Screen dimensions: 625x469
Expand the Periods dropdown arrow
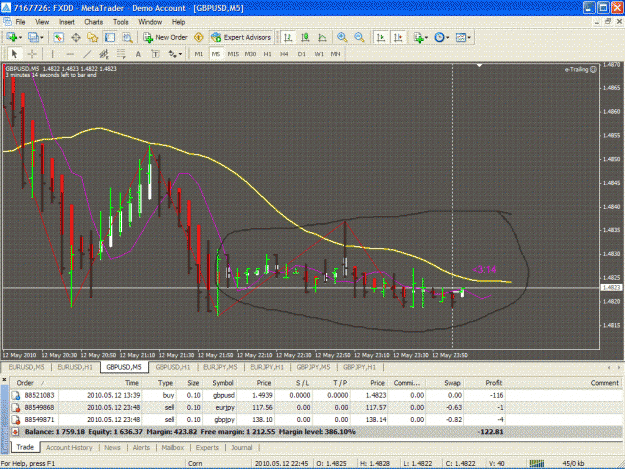(x=447, y=38)
